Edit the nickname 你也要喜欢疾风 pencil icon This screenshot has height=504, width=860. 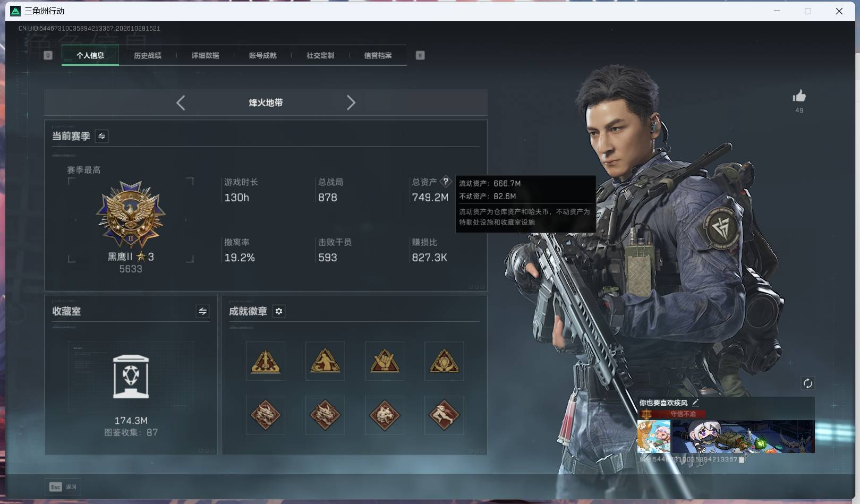point(695,403)
